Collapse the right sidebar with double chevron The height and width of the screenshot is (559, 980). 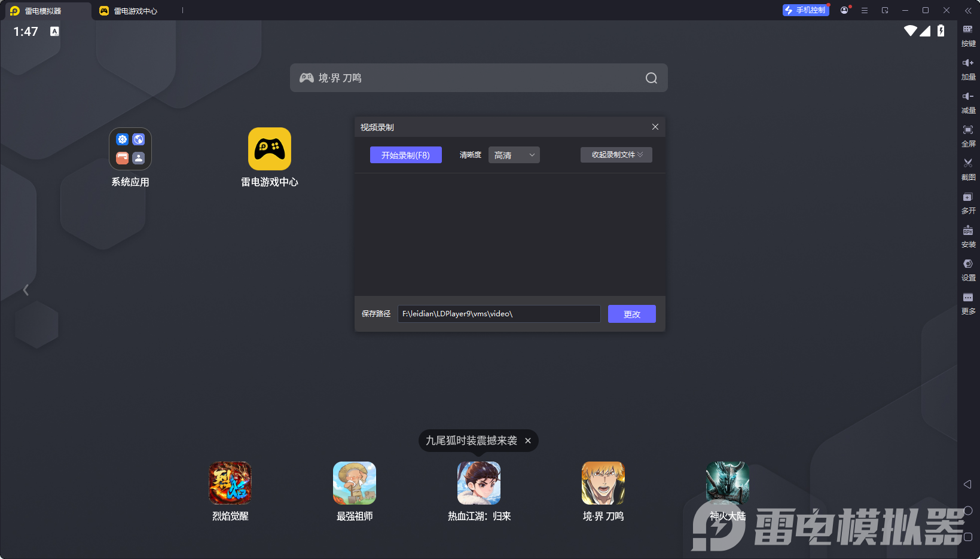[x=968, y=10]
